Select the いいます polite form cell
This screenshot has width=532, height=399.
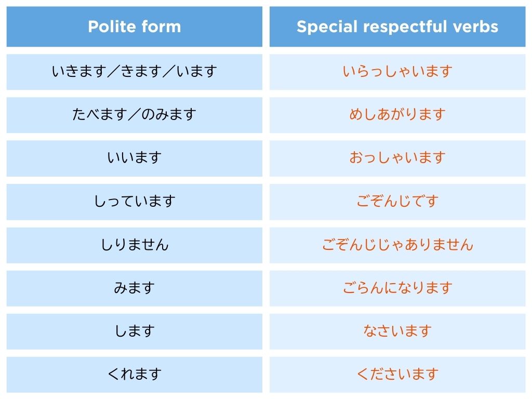click(x=135, y=157)
